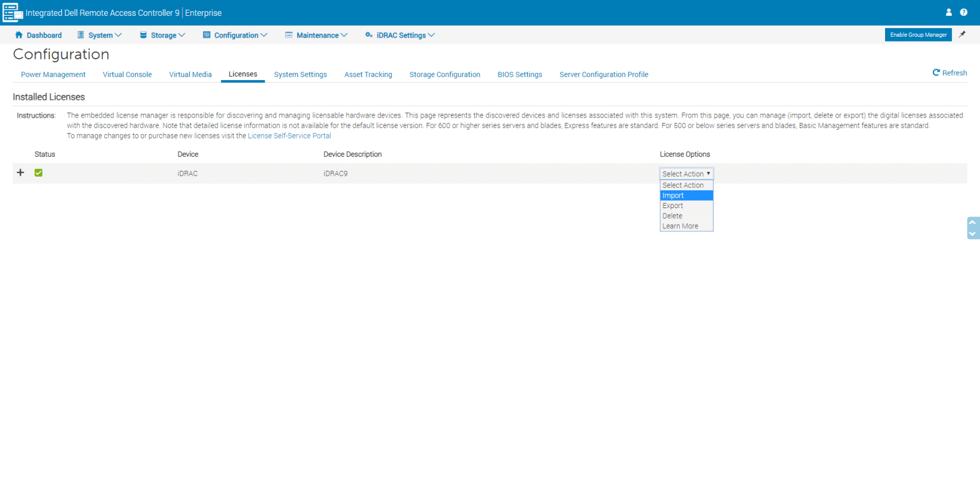Viewport: 980px width, 478px height.
Task: Go to Dashboard menu label
Action: pyautogui.click(x=44, y=35)
